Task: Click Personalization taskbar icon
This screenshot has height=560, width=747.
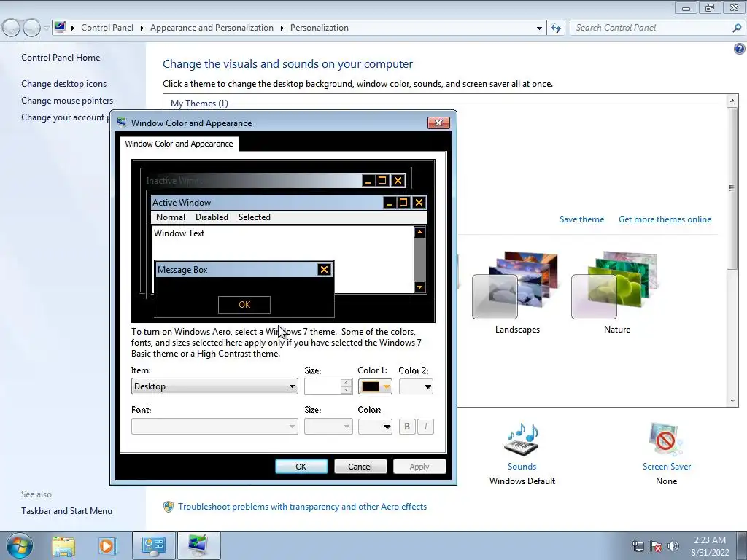Action: tap(198, 545)
